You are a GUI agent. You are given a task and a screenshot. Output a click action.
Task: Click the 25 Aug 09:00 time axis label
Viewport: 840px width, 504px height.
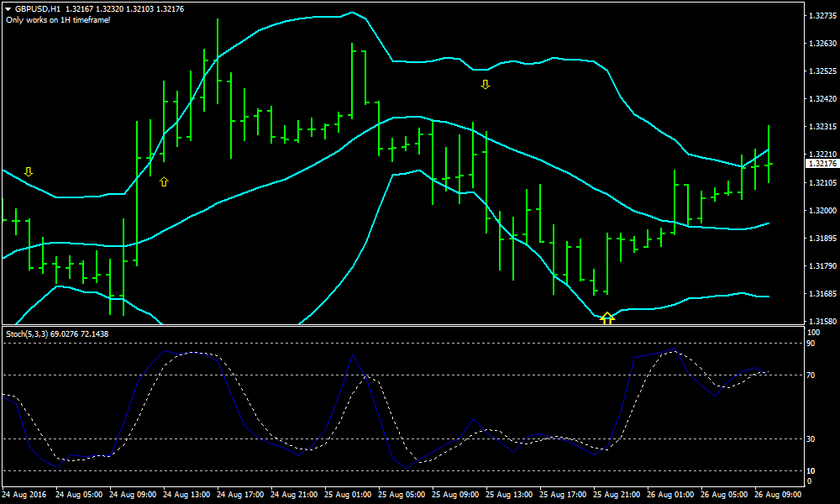click(454, 495)
